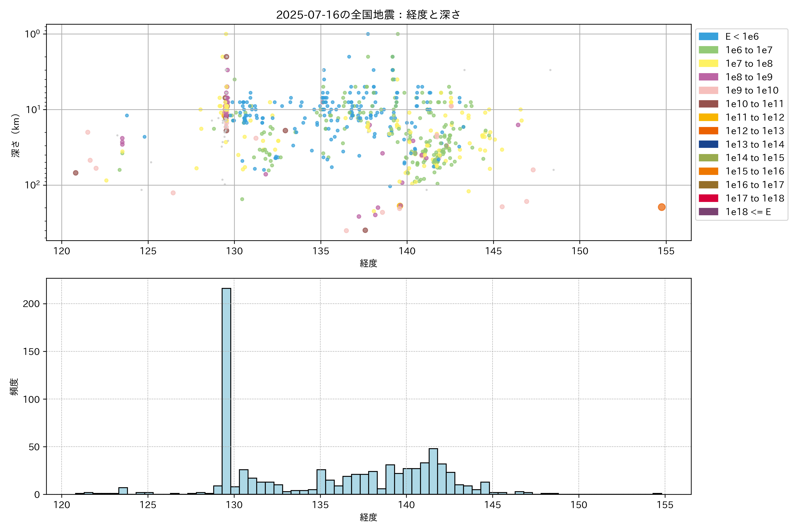Click the 深さ (km) y-axis label

pos(16,136)
